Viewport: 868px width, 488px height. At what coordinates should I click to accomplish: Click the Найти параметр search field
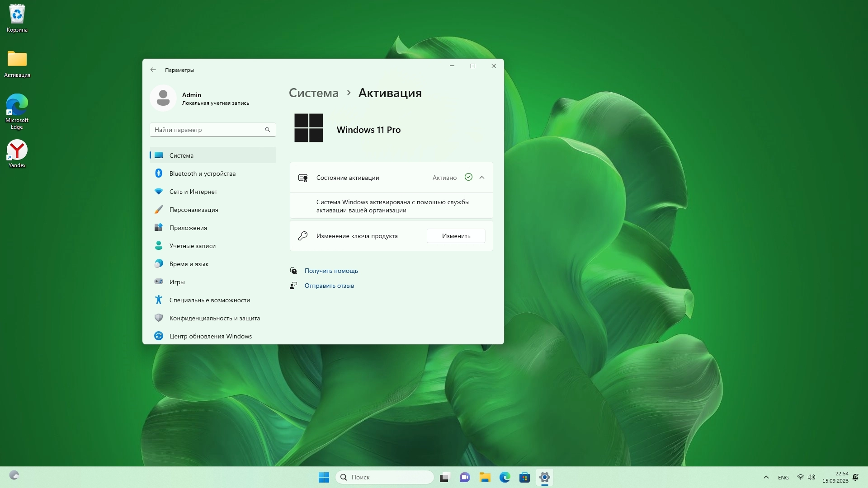pyautogui.click(x=208, y=130)
